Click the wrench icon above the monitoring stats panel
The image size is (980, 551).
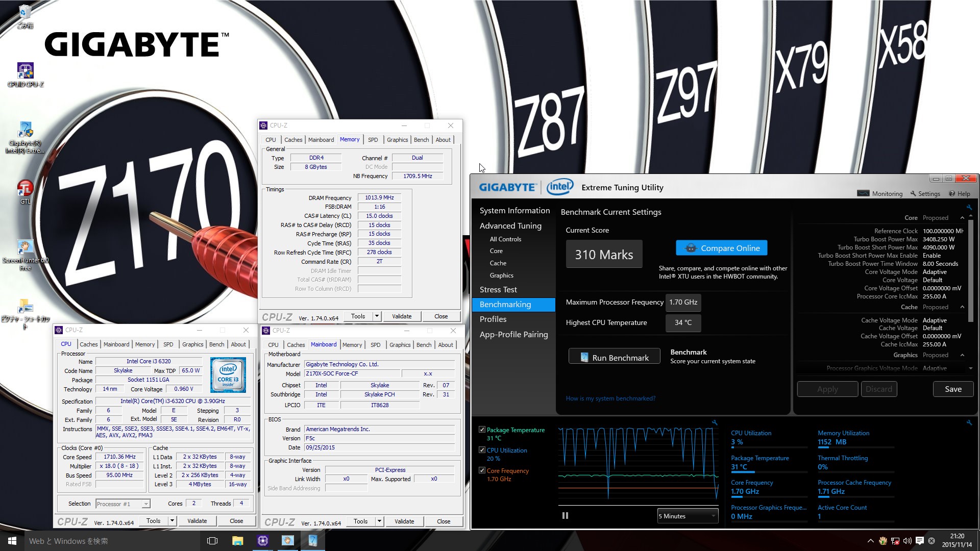[x=969, y=422]
